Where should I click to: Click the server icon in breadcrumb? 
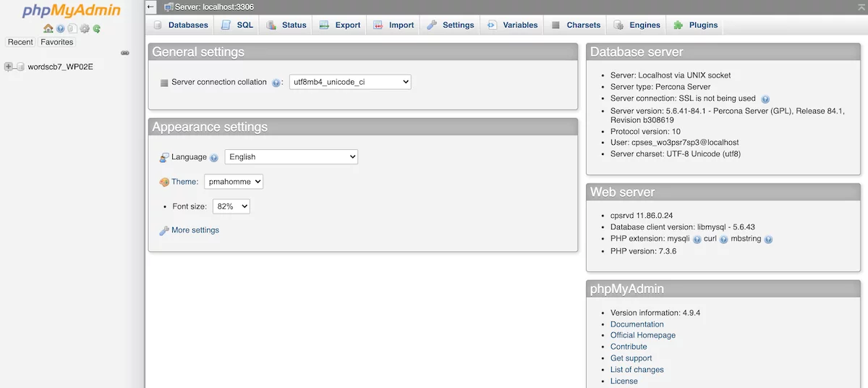point(169,7)
